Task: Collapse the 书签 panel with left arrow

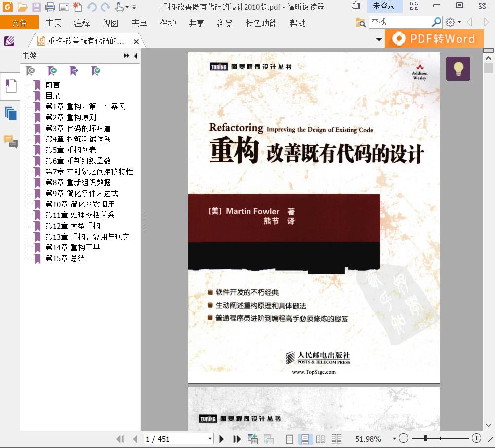Action: [136, 56]
